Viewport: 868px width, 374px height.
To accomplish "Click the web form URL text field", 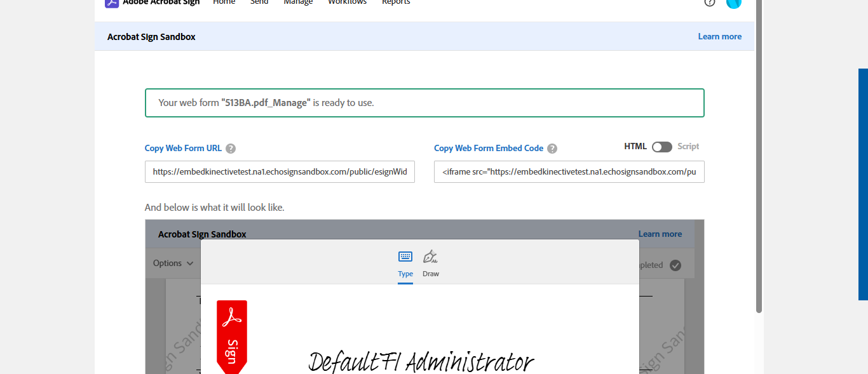I will click(280, 171).
